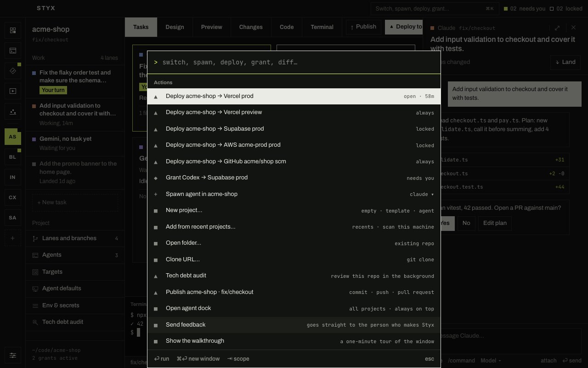Screen dimensions: 588x368
Task: Switch to the AS project badge
Action: point(13,137)
